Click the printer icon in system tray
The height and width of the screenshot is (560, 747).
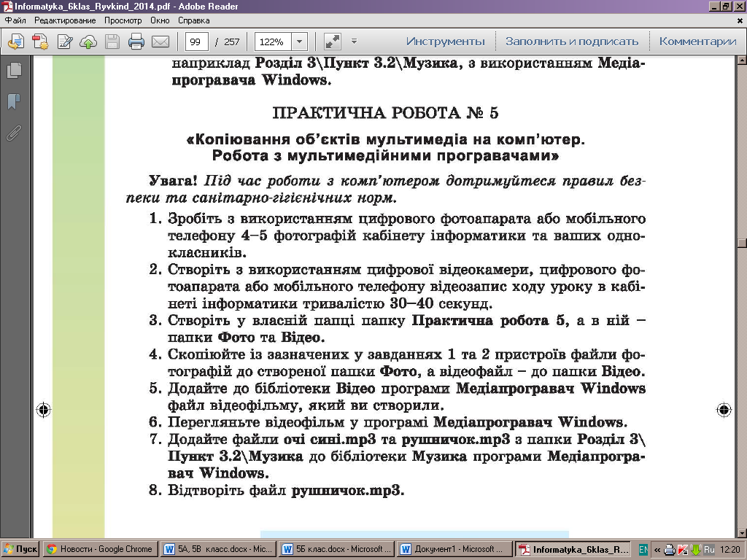click(670, 550)
